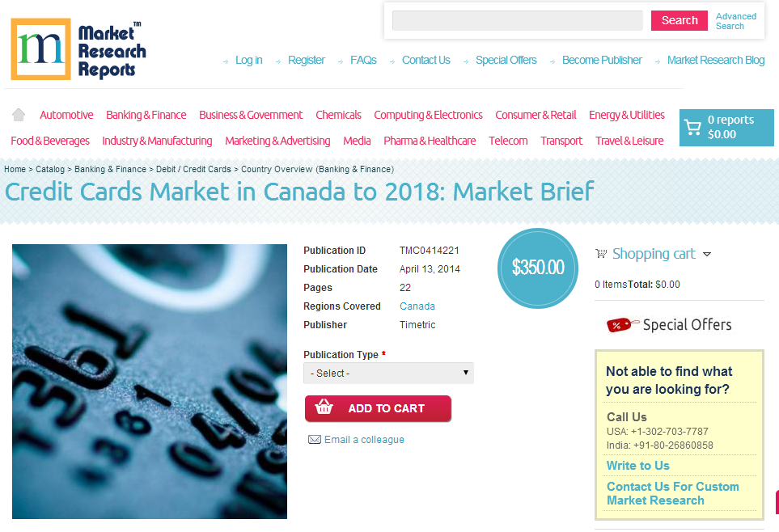This screenshot has width=779, height=532.
Task: Expand the Shopping cart summary chevron
Action: [x=708, y=254]
